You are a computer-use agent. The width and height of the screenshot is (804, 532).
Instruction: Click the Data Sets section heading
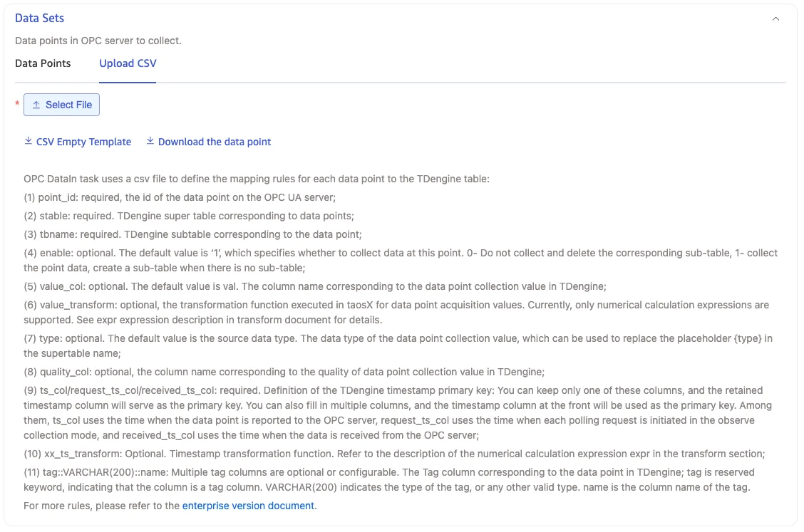(x=39, y=18)
